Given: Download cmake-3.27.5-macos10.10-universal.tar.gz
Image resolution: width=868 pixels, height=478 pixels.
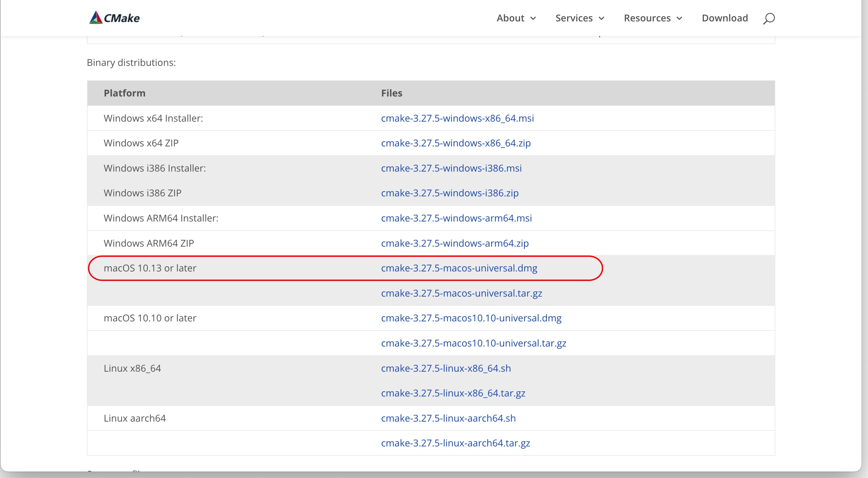Looking at the screenshot, I should click(x=473, y=343).
